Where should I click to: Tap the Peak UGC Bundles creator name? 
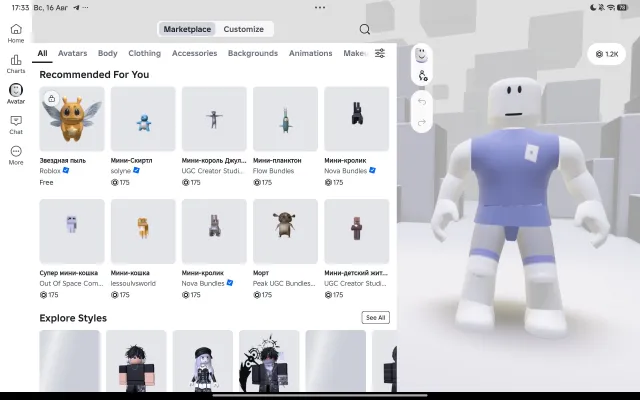284,283
